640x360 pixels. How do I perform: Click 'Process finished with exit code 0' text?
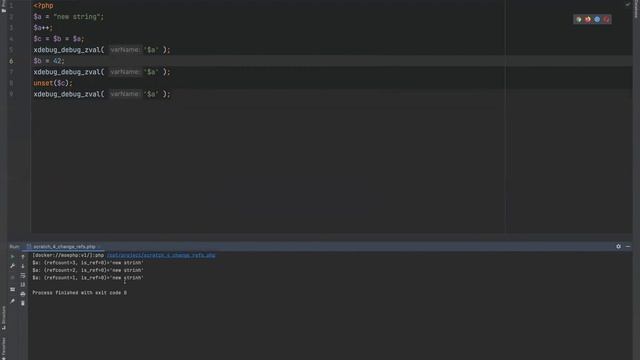click(x=80, y=293)
